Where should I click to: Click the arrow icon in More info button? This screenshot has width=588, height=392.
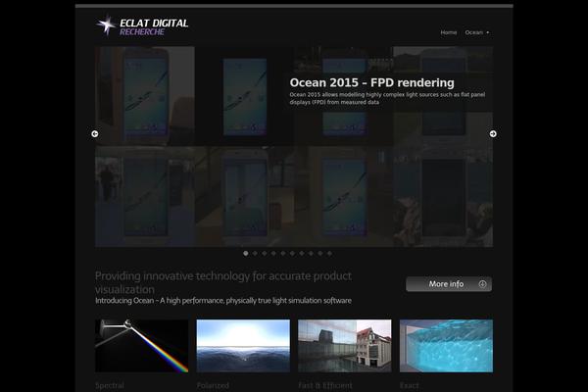click(482, 284)
